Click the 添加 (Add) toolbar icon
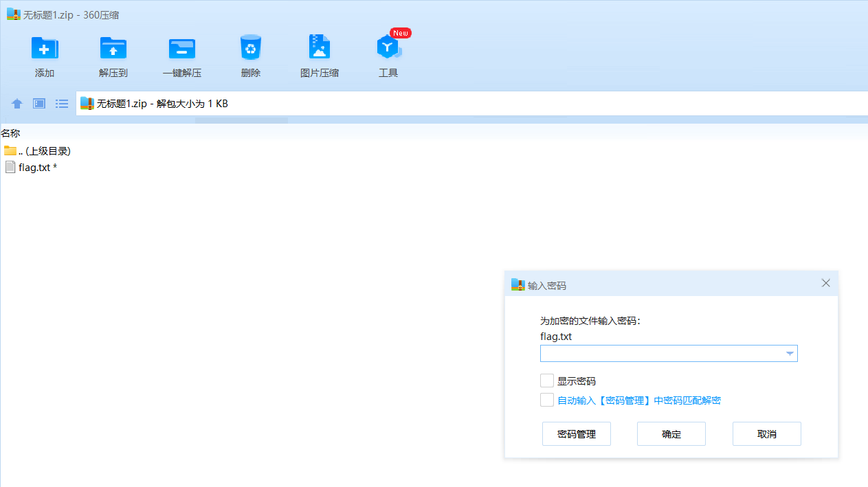The height and width of the screenshot is (487, 868). (x=45, y=48)
